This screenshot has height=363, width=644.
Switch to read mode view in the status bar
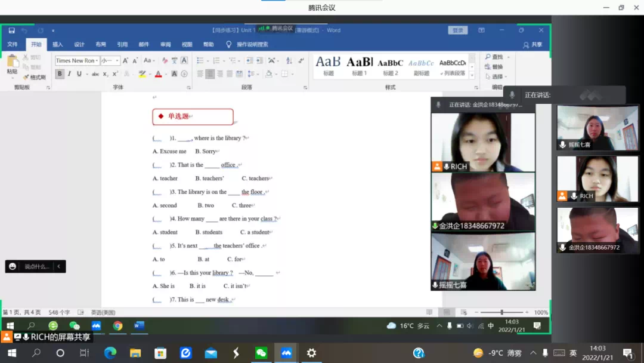pyautogui.click(x=429, y=312)
